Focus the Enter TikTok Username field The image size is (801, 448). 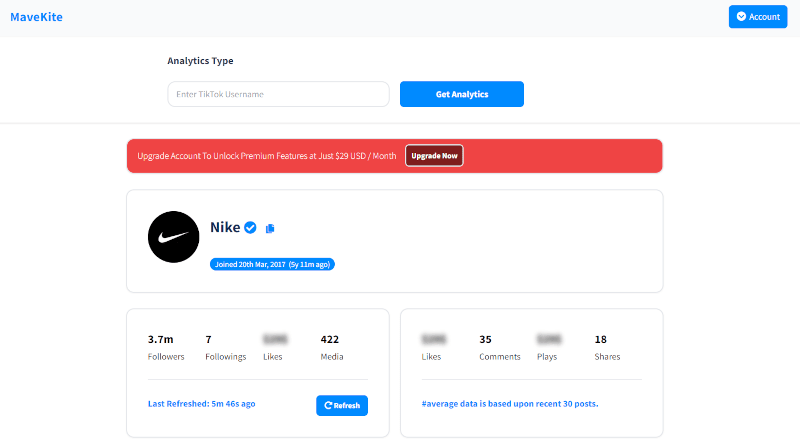coord(278,94)
